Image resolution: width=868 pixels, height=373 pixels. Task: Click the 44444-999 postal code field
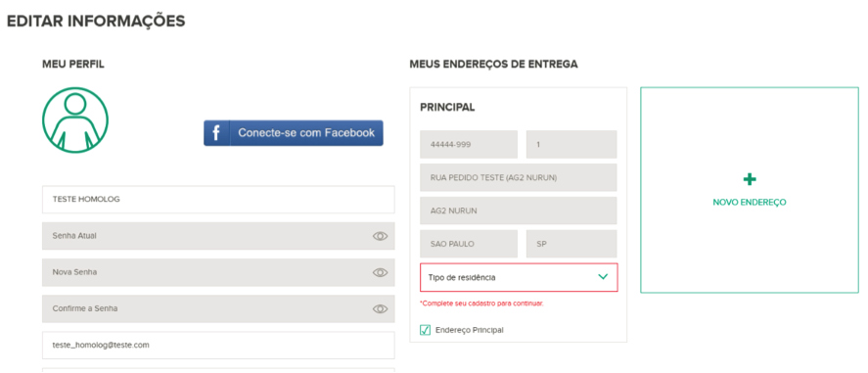(469, 145)
